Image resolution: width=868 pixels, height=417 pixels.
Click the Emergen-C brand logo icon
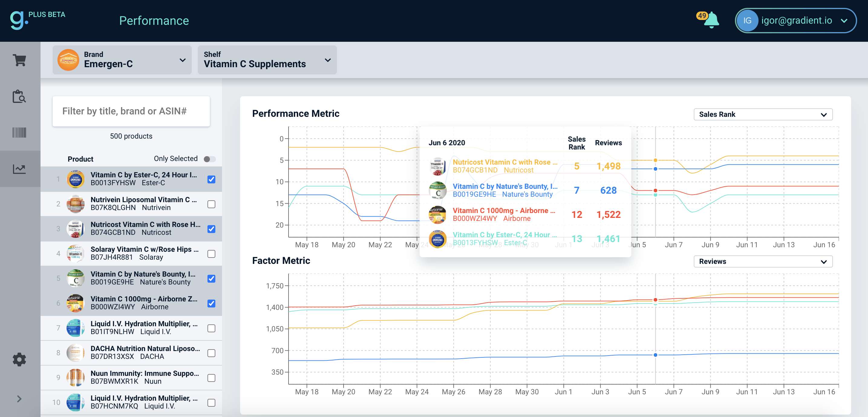[x=68, y=60]
